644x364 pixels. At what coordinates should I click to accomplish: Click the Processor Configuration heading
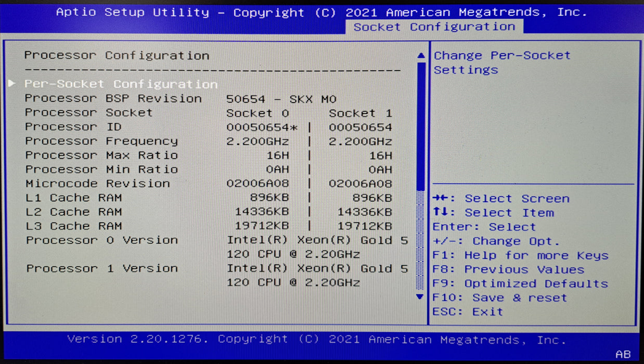(117, 56)
